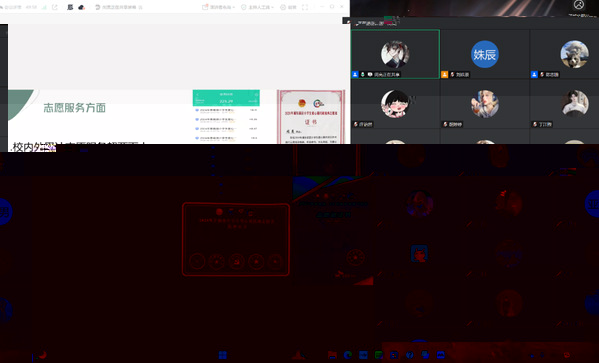Click the pop-out share window icon
Viewport: 599px width, 363px height.
coord(55,7)
